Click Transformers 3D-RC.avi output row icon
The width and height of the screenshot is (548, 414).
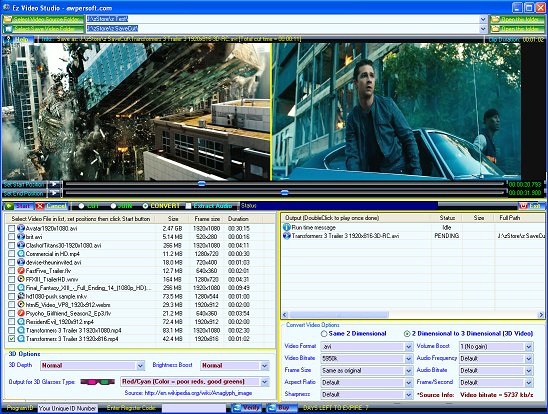287,235
